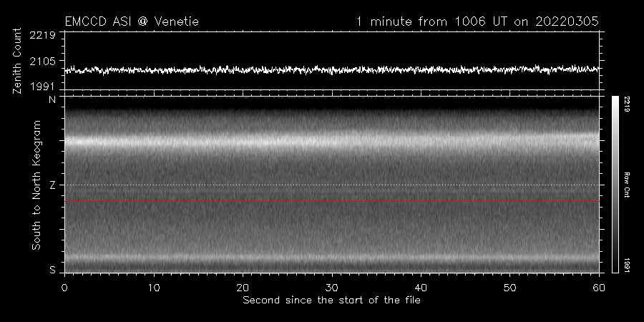Image resolution: width=644 pixels, height=322 pixels.
Task: Click the dotted zenith line in keogram
Action: tap(332, 185)
